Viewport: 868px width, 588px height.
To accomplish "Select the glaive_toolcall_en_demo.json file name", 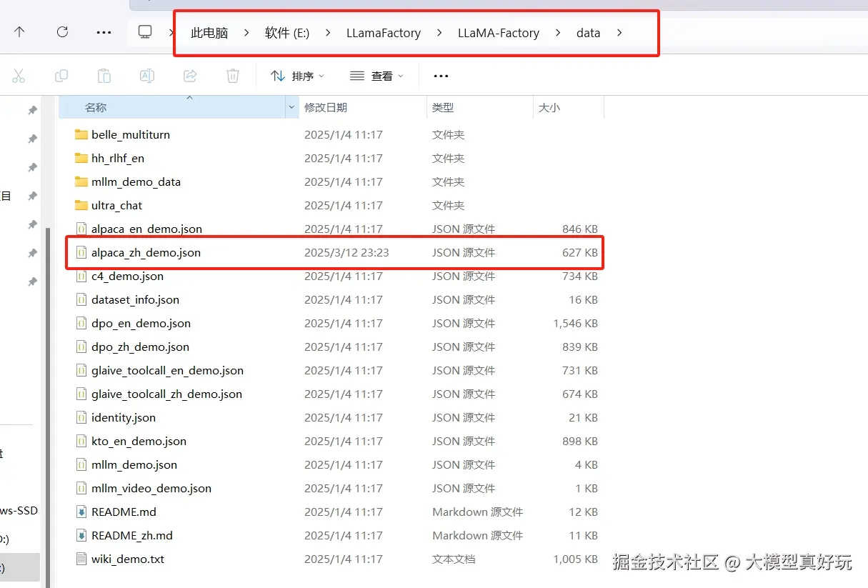I will tap(167, 370).
